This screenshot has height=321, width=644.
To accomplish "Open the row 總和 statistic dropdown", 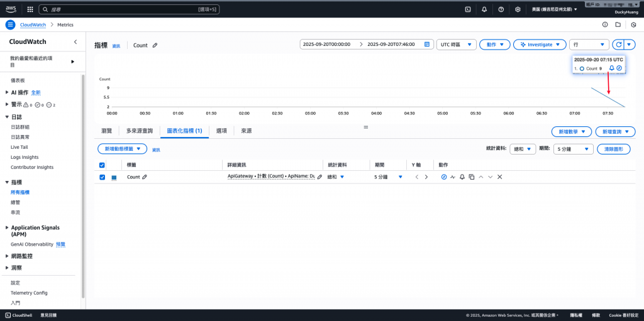I will [x=336, y=177].
